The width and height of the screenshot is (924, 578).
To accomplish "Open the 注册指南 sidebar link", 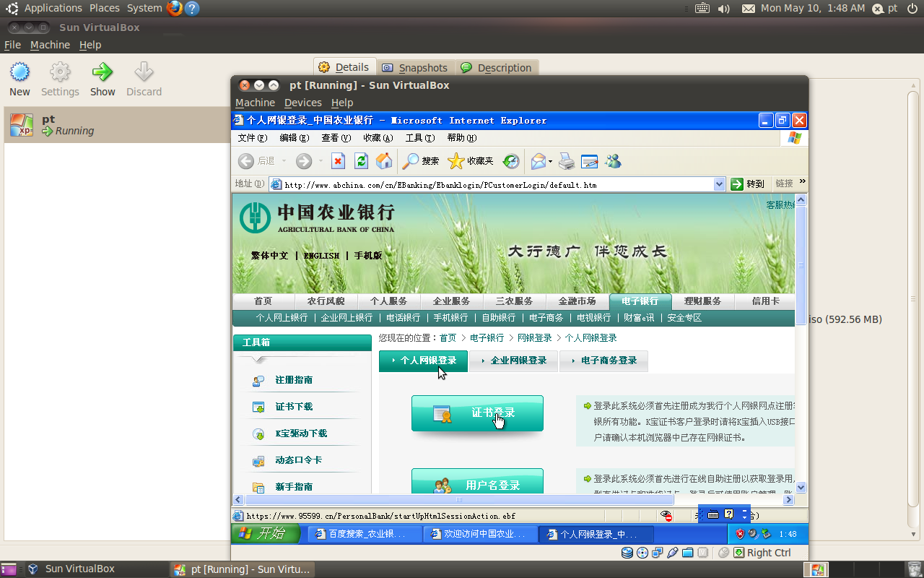I will tap(294, 380).
